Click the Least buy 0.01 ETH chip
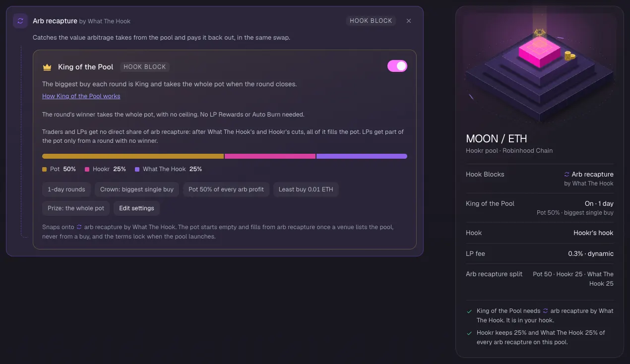This screenshot has width=630, height=364. pos(306,189)
